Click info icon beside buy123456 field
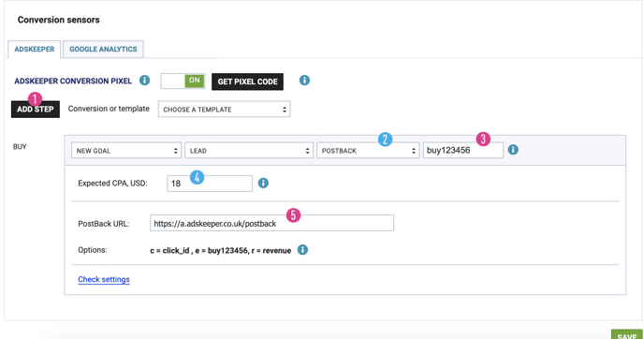644x339 pixels. (513, 150)
